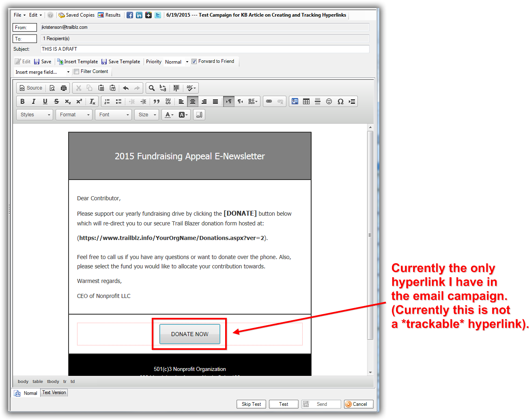This screenshot has height=420, width=529.
Task: Check the Filter Content checkbox
Action: coord(76,71)
